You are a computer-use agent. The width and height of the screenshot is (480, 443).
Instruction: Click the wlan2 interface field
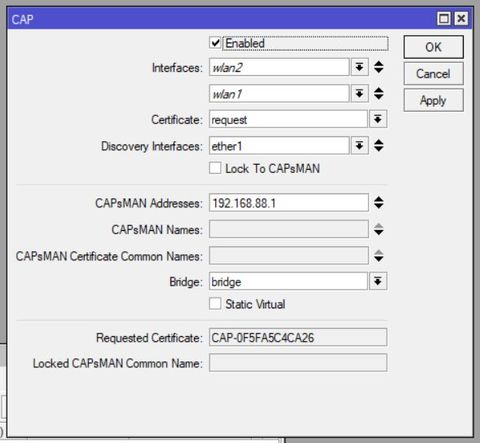pos(279,67)
